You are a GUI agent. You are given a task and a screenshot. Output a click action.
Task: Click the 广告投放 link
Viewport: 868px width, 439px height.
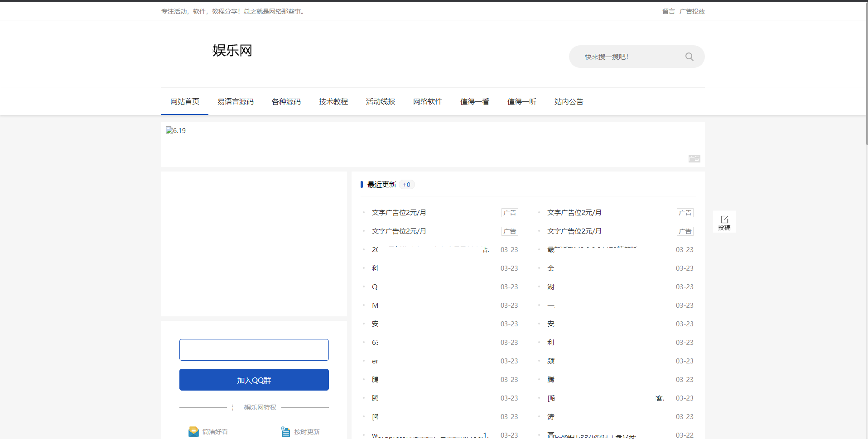point(692,11)
